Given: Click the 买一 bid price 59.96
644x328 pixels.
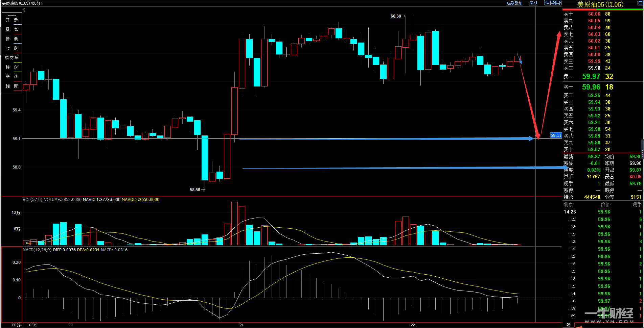Looking at the screenshot, I should [591, 87].
